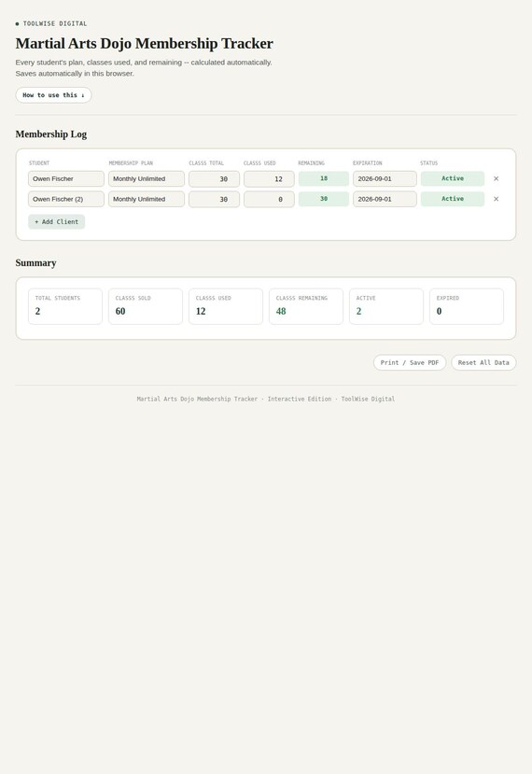Screen dimensions: 532x774
Task: Click Owen Fischer's Active status badge
Action: pyautogui.click(x=453, y=178)
